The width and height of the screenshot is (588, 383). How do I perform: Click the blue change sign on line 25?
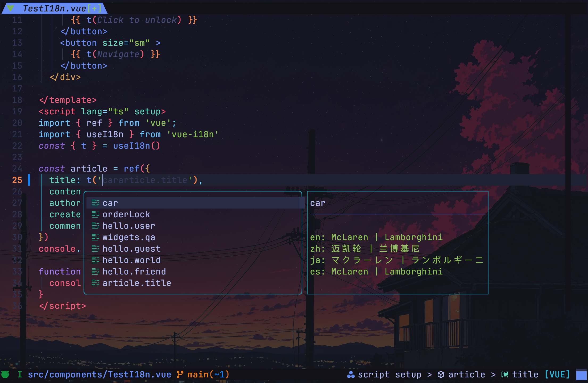point(29,180)
